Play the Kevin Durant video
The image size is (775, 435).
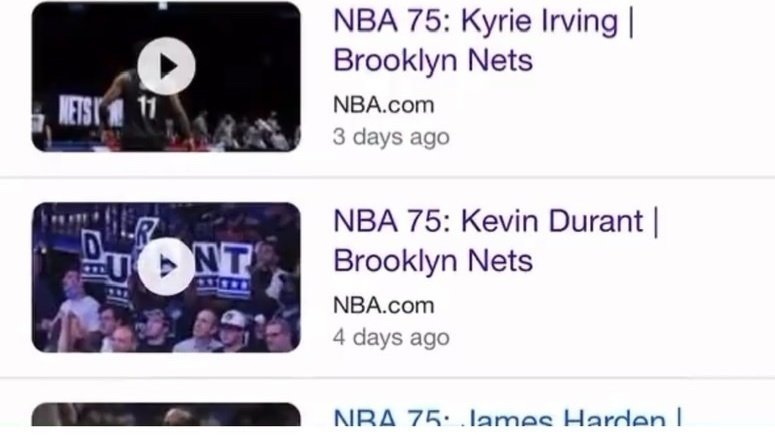(166, 266)
